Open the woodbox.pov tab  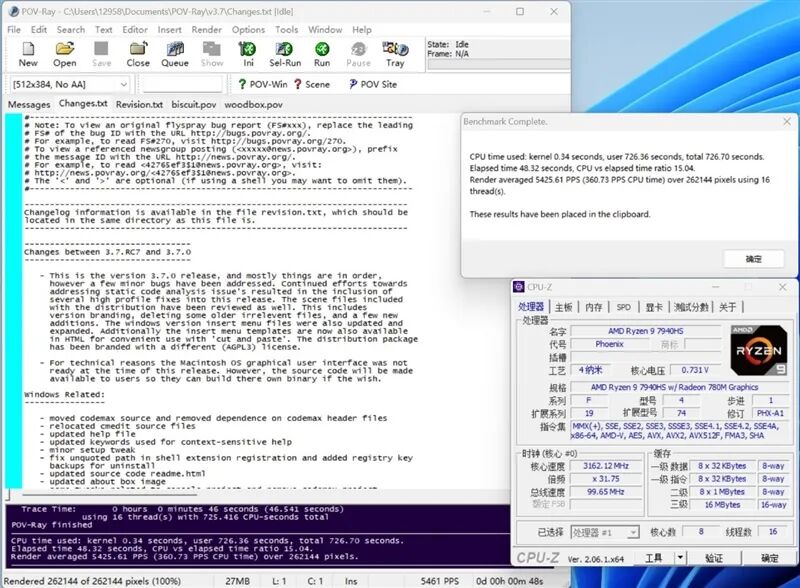pos(254,105)
